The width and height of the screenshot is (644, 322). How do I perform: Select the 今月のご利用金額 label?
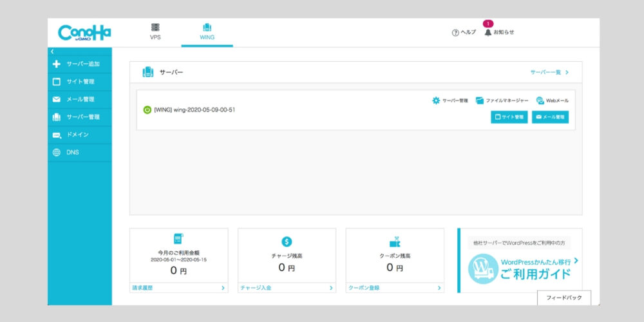click(x=178, y=253)
